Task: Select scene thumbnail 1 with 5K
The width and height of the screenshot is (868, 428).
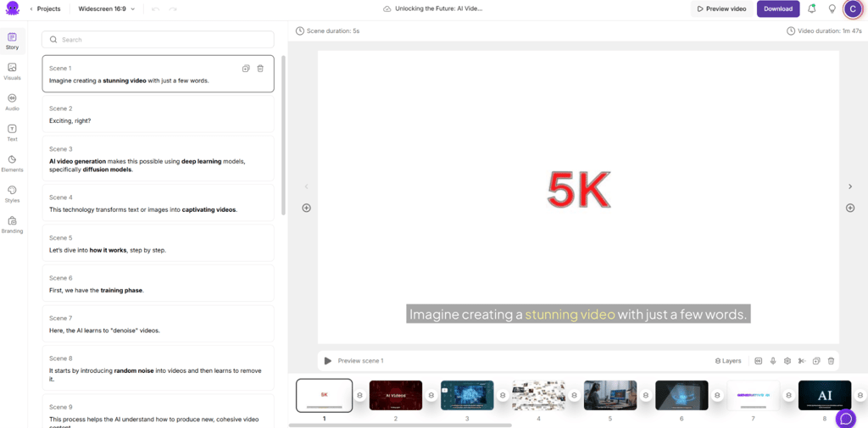Action: pos(325,395)
